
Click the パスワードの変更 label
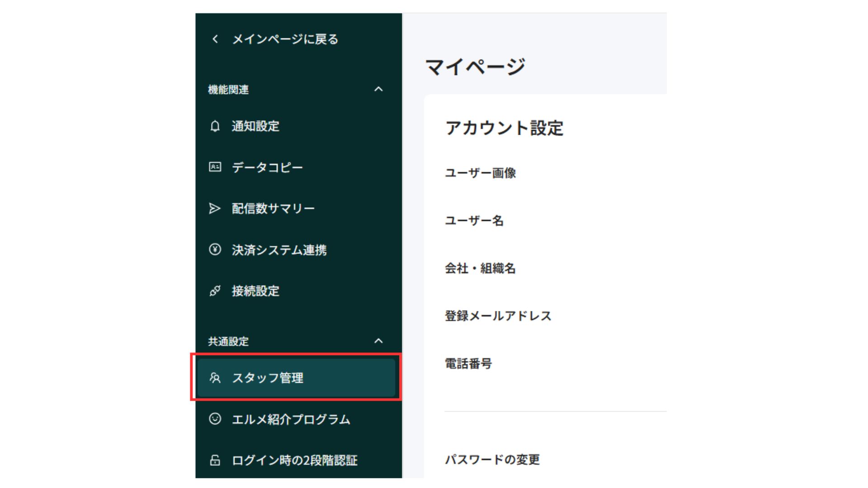click(492, 460)
